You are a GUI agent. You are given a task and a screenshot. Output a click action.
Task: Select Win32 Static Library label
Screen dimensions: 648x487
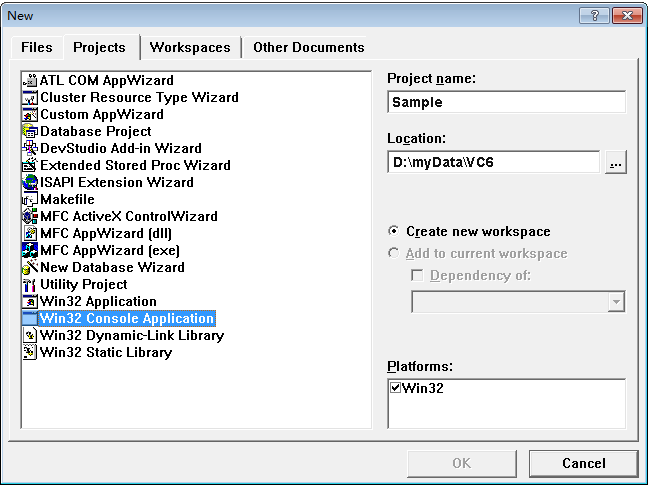[x=106, y=352]
